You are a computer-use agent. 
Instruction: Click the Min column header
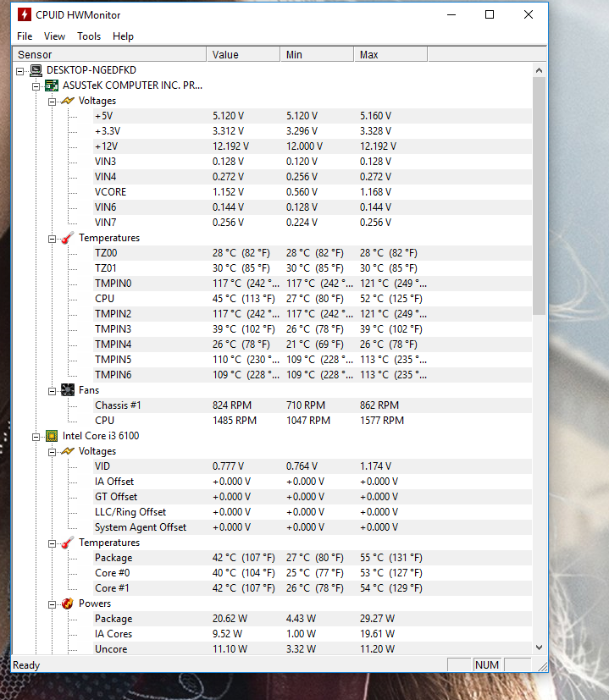[318, 54]
